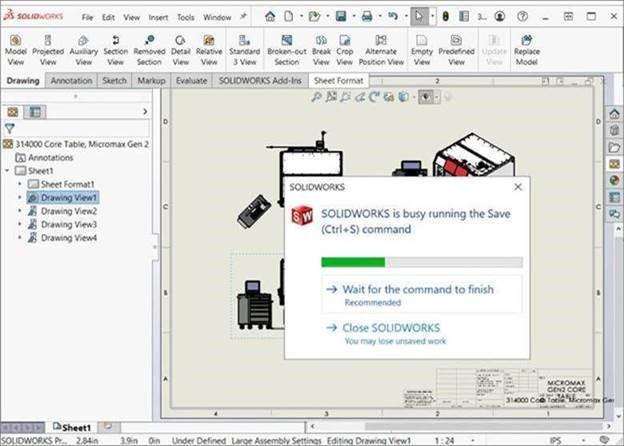Image resolution: width=624 pixels, height=446 pixels.
Task: Click the Alternate Position View tool
Action: [x=381, y=50]
